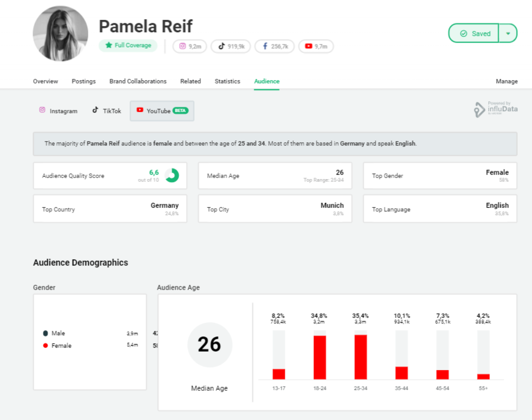The image size is (532, 420).
Task: Click the 35,4% value label
Action: (360, 316)
